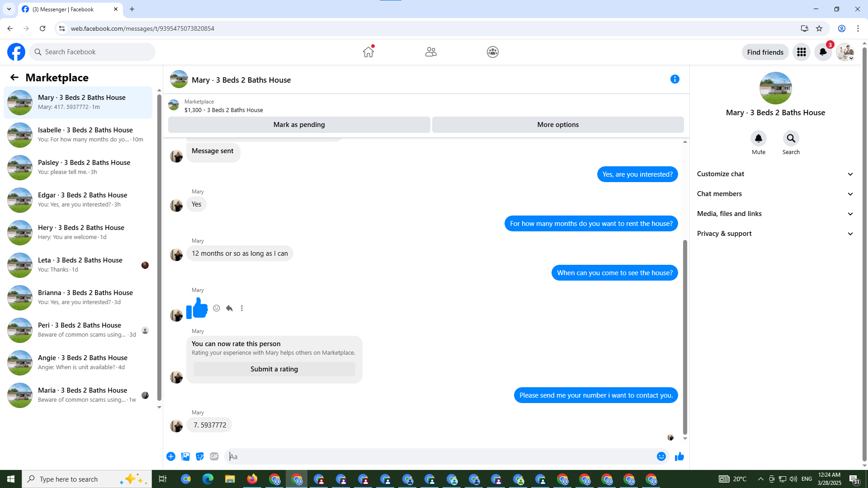Reply to Mary's thumbs-up message
The width and height of the screenshot is (868, 488).
point(229,308)
